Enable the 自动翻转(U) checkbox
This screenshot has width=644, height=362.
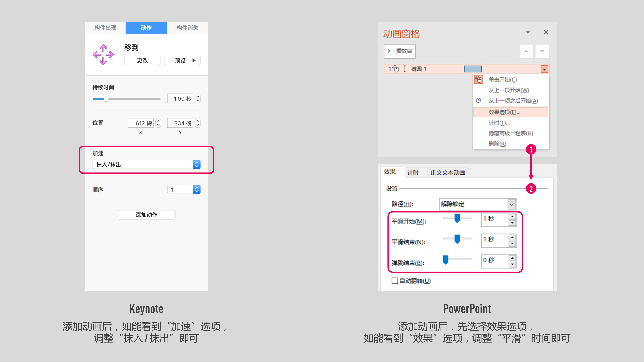click(395, 281)
